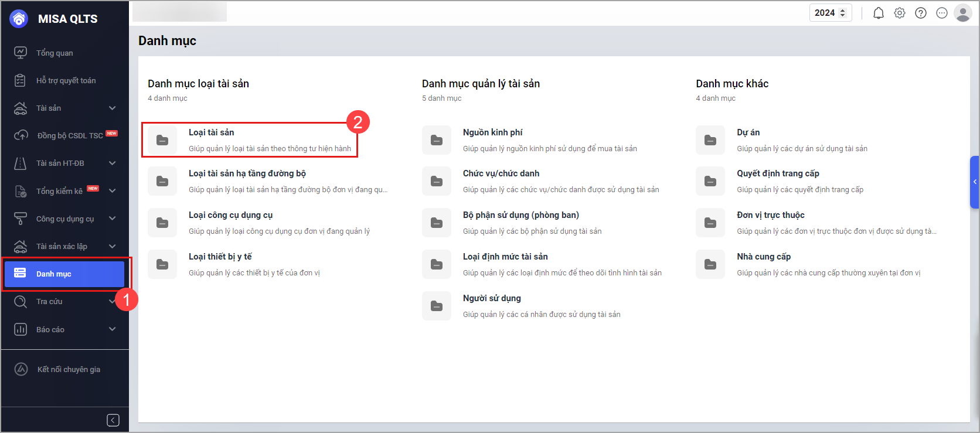
Task: Open the Loại công cụ dụng cụ category
Action: [x=260, y=223]
